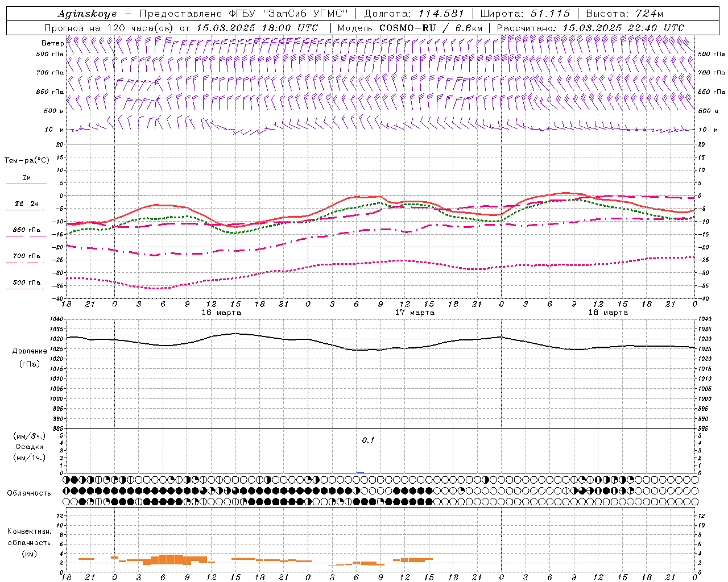
Task: Click the '(гПа)' unit label under Давление
Action: pos(30,364)
